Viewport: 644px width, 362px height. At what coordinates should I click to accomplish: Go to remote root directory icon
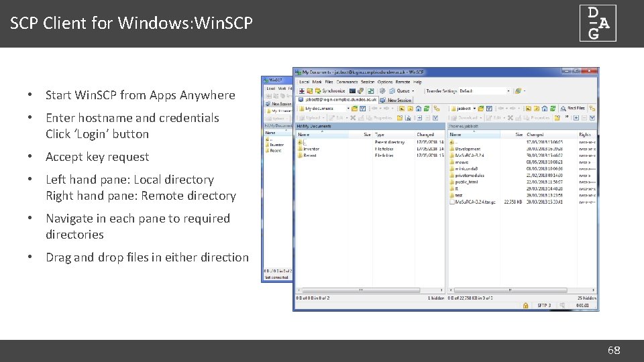[x=537, y=109]
